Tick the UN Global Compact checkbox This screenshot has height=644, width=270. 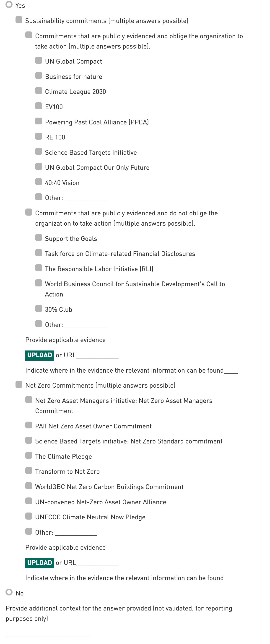(39, 60)
